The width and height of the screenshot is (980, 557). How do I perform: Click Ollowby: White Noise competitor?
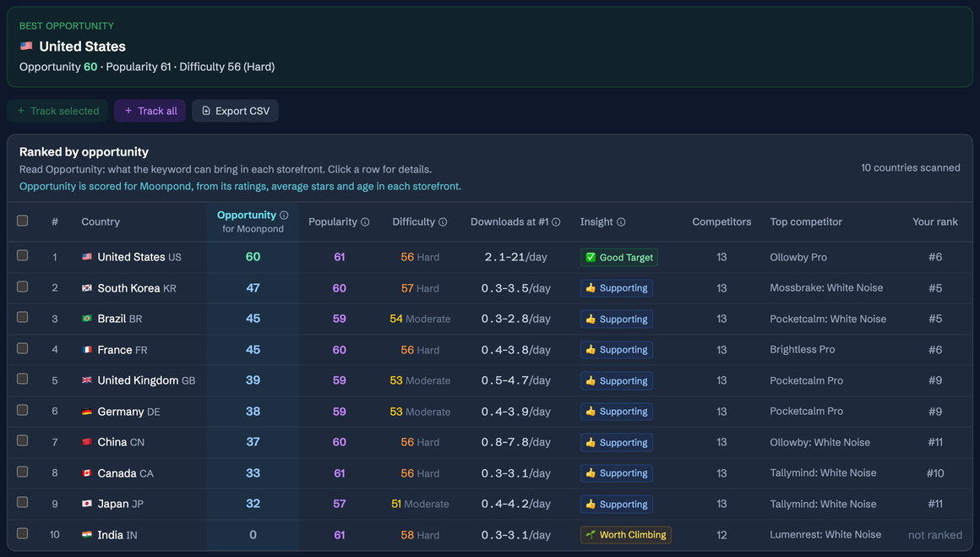point(820,442)
